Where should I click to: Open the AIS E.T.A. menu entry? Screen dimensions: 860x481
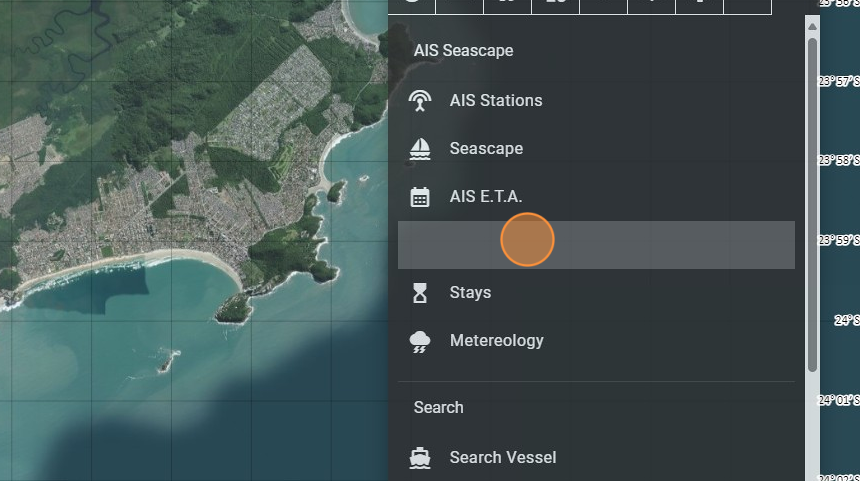(x=486, y=197)
